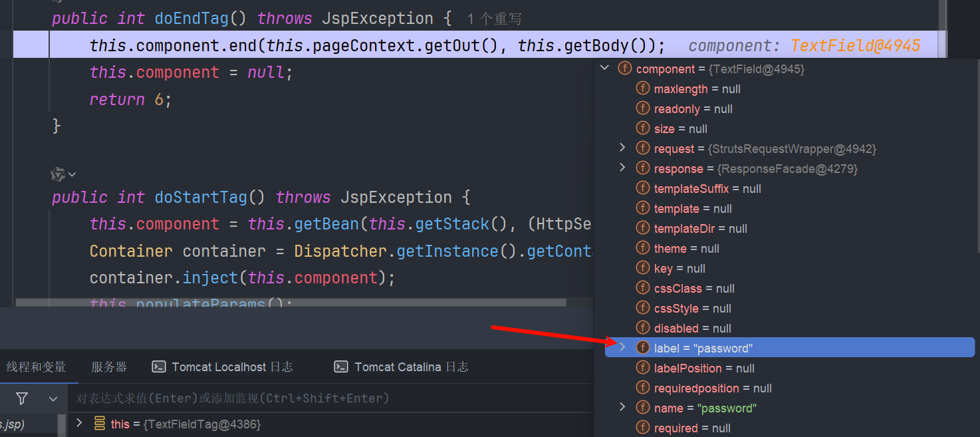980x437 pixels.
Task: Click the 1 个重写 inlay hint
Action: click(x=494, y=19)
